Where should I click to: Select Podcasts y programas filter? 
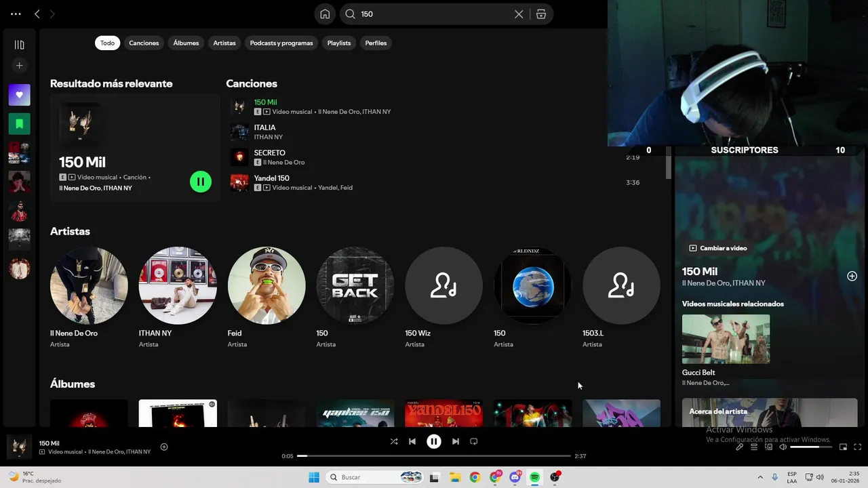point(281,43)
